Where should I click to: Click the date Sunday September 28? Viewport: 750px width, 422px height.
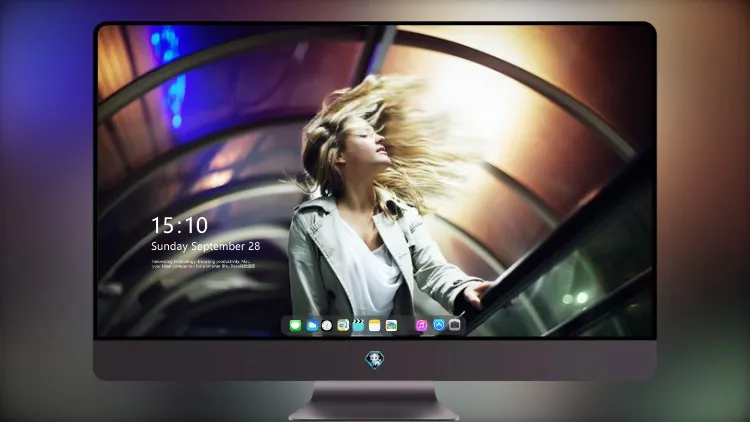click(206, 246)
